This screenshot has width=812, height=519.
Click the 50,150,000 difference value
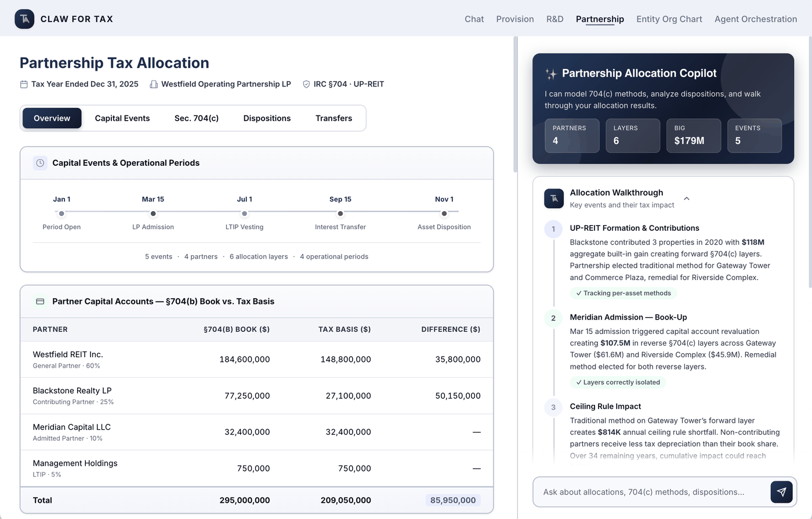coord(458,396)
